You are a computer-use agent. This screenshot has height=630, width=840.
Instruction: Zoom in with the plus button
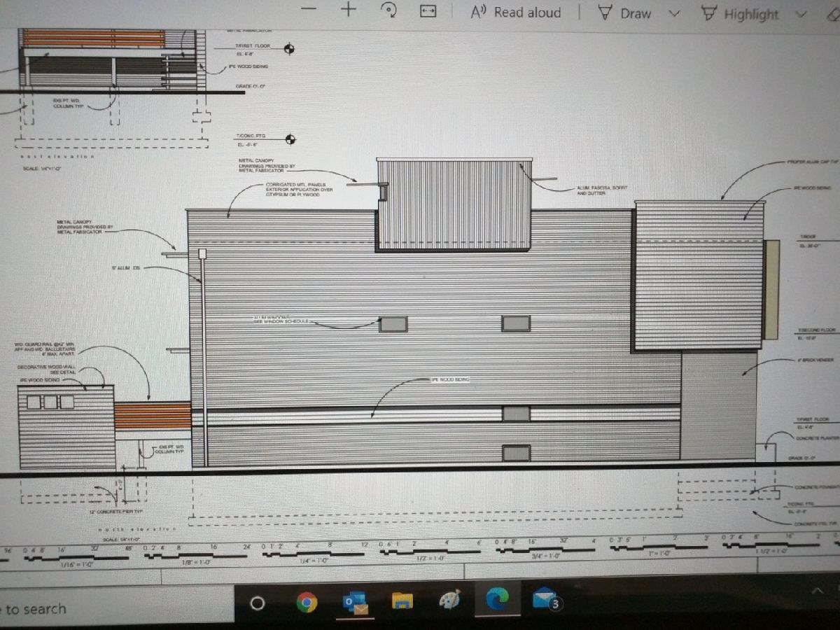pyautogui.click(x=349, y=9)
